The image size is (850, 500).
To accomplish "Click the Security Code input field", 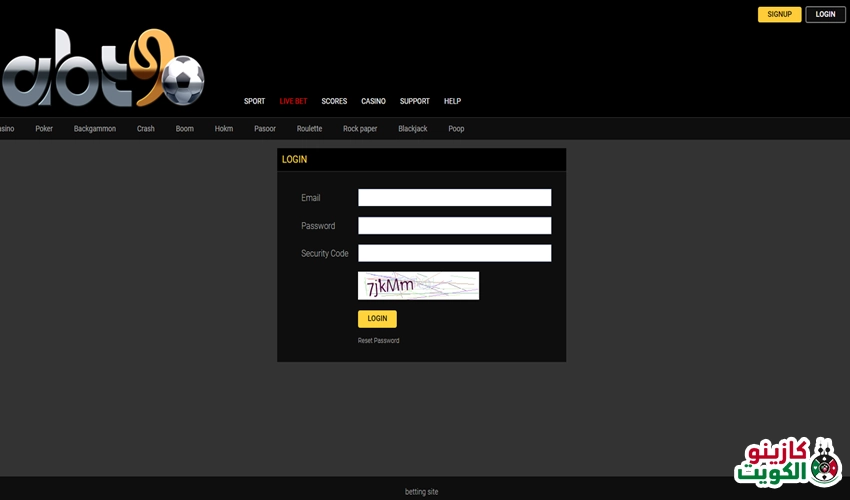I will coord(454,254).
